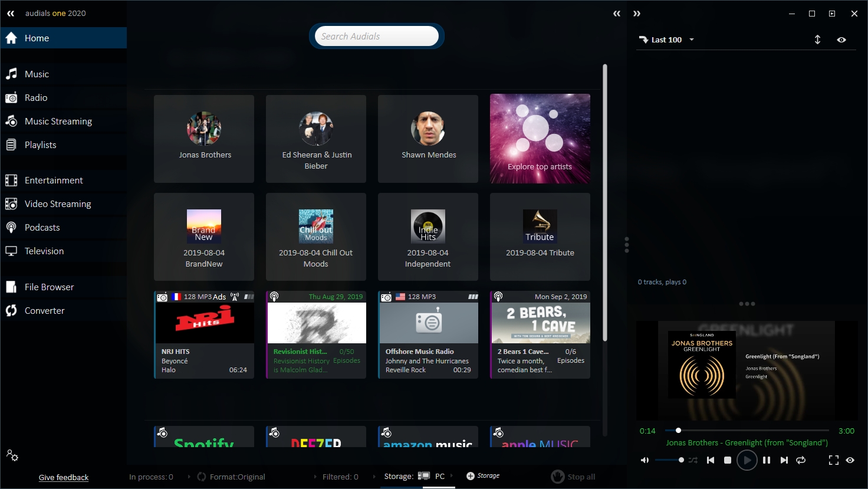
Task: Click the Deezer streaming tile
Action: click(316, 437)
